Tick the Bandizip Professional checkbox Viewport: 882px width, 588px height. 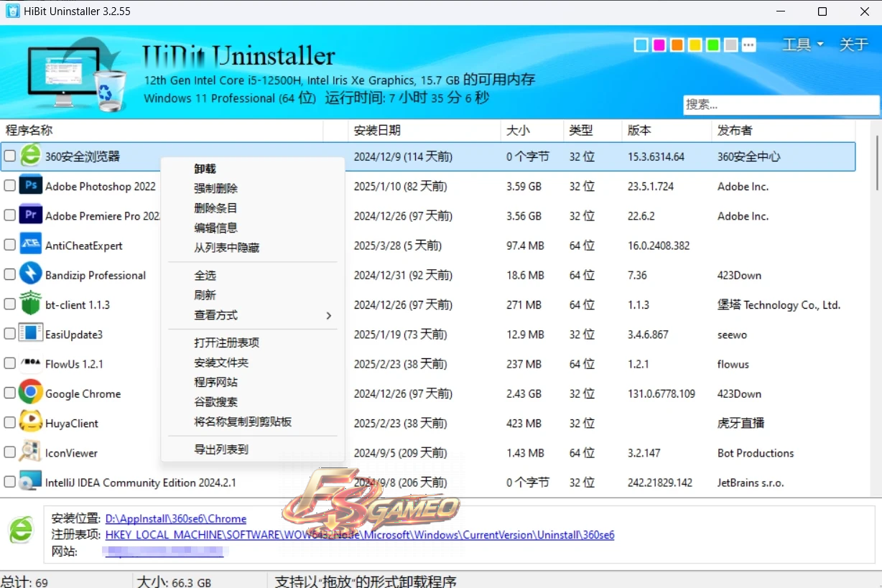[9, 275]
